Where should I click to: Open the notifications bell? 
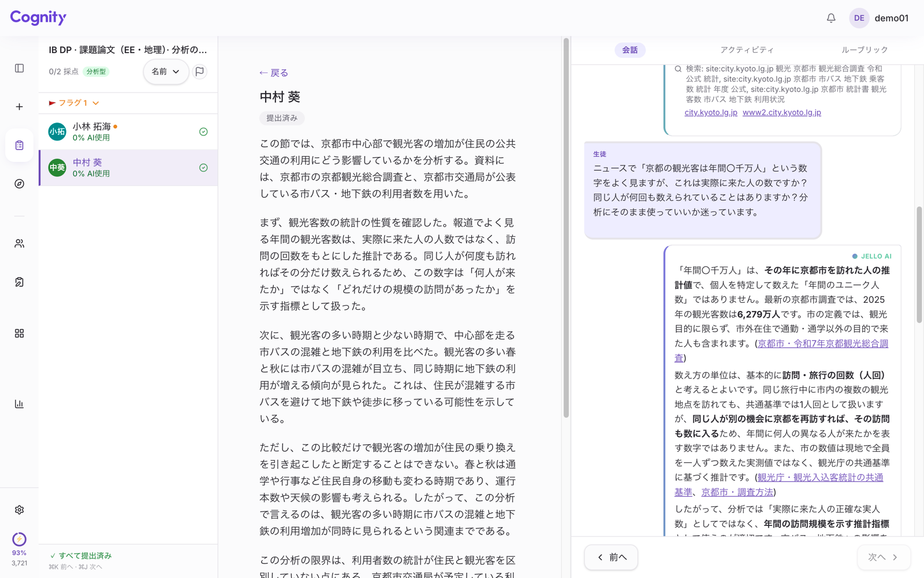pos(831,18)
